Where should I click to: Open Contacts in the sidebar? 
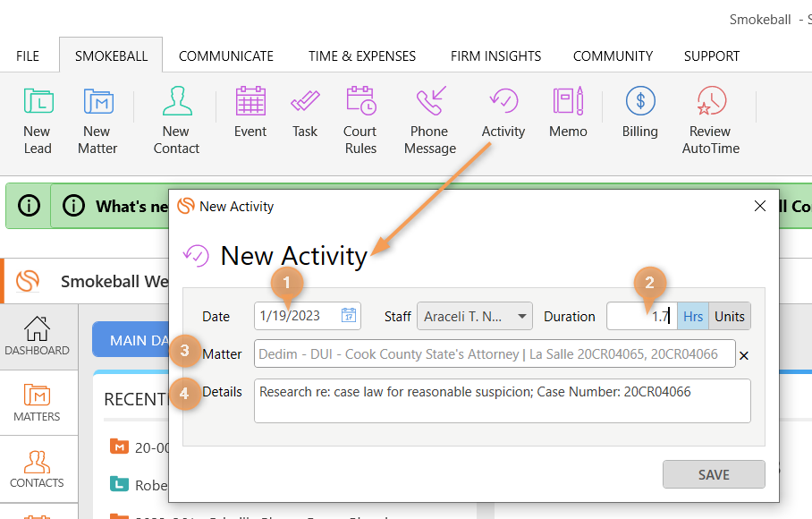37,469
